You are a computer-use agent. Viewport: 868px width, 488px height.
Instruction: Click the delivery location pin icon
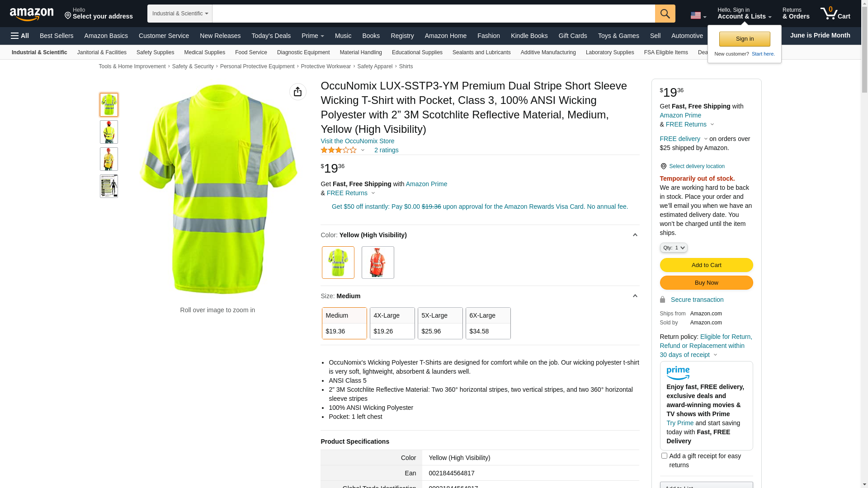coord(663,166)
